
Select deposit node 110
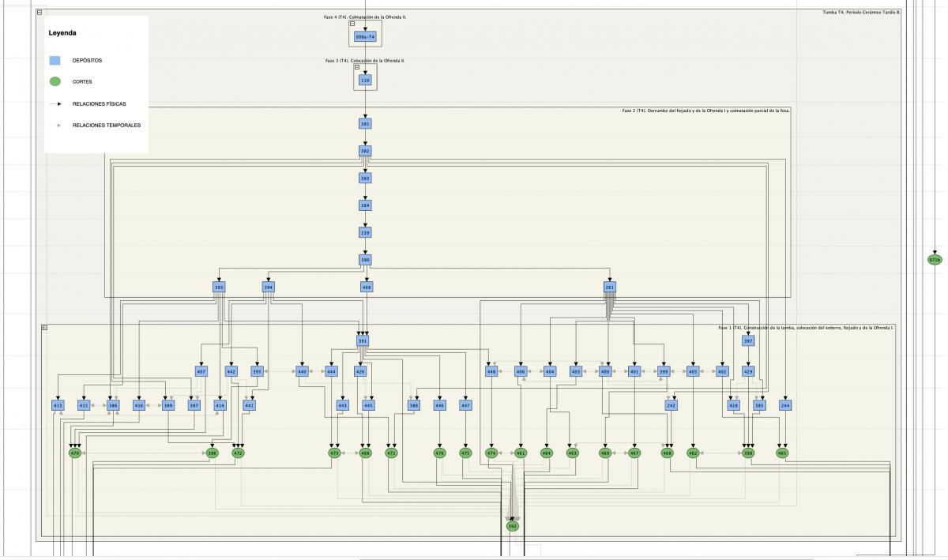coord(365,80)
